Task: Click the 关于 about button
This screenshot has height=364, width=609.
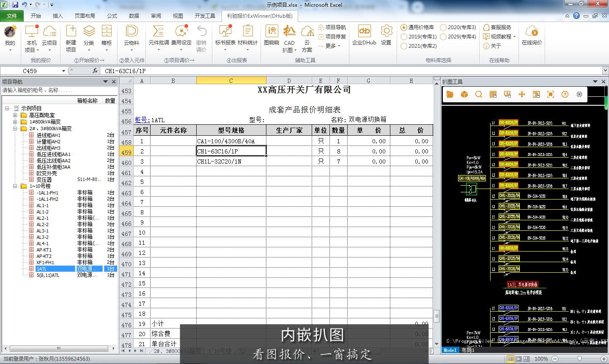Action: [493, 46]
